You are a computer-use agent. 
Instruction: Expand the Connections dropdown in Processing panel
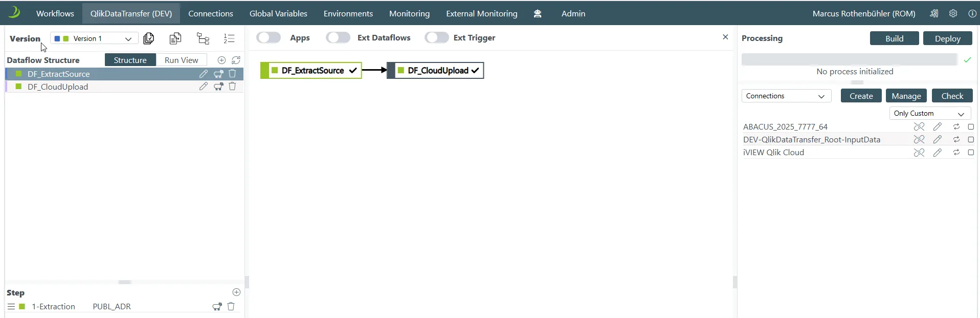coord(786,96)
